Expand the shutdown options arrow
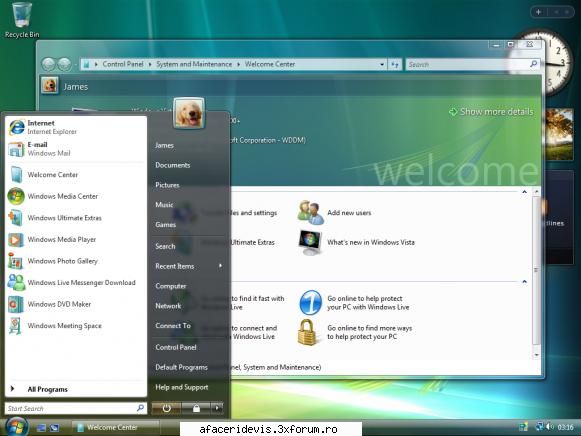 218,408
